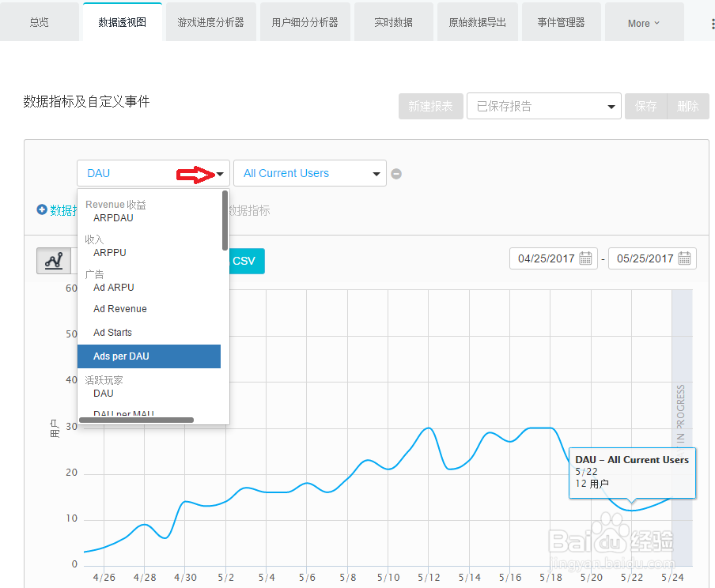Select the line chart view icon
Viewport: 715px width, 588px height.
click(54, 260)
